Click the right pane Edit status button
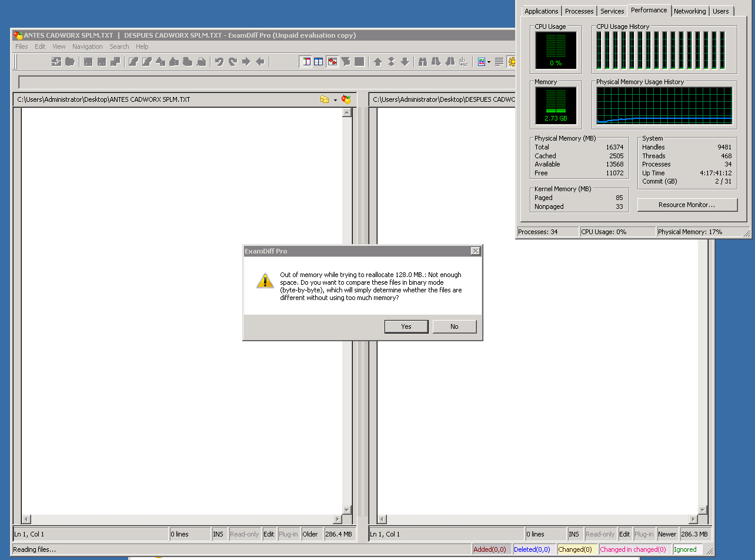Viewport: 755px width, 560px height. click(624, 534)
